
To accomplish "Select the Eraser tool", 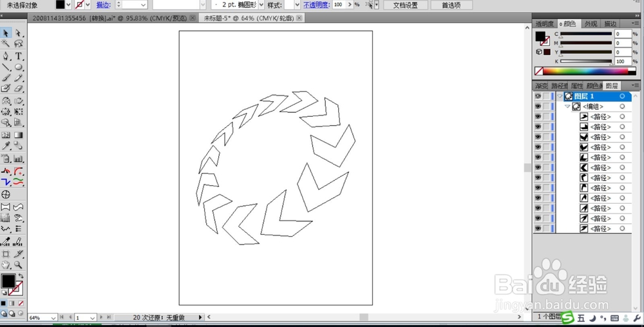I will 19,88.
